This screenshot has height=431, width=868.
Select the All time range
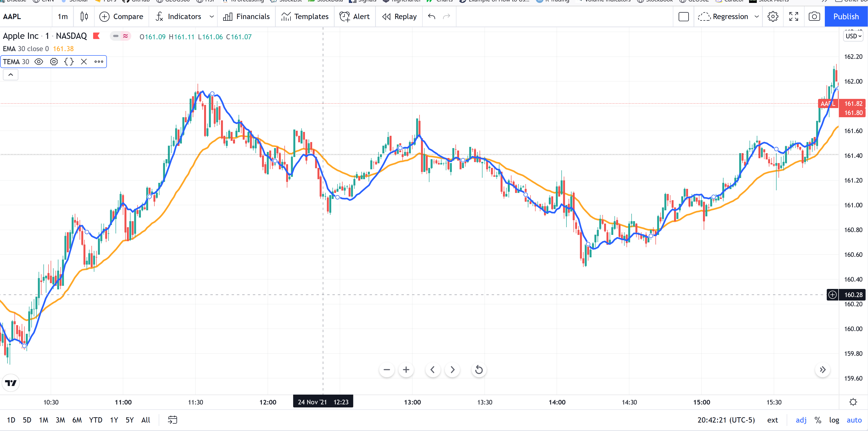tap(146, 420)
